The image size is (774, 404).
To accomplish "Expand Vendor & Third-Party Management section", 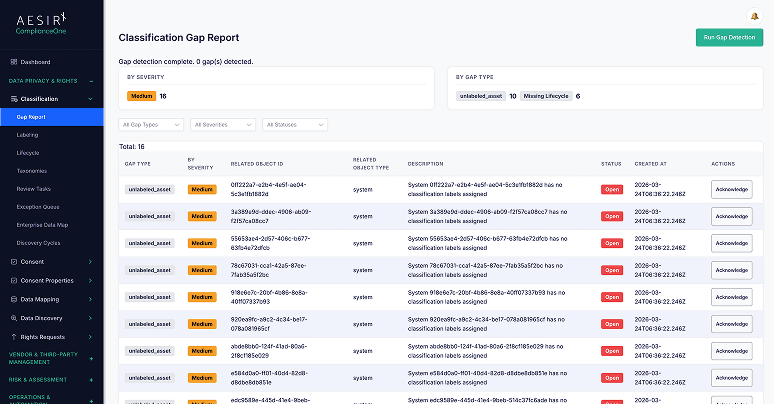I will 91,358.
